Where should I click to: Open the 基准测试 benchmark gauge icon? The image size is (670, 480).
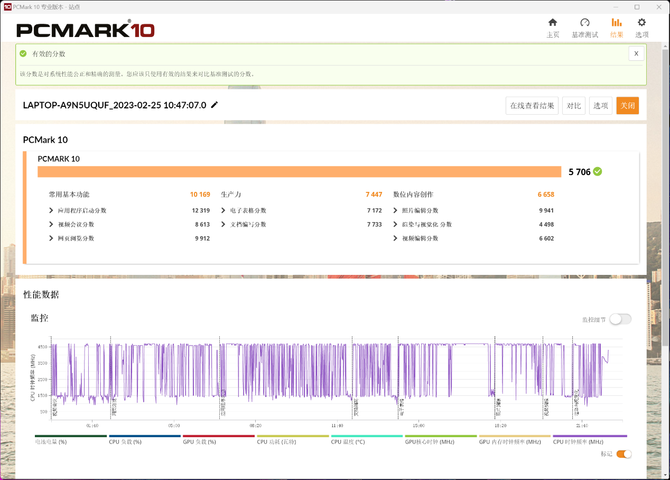585,23
